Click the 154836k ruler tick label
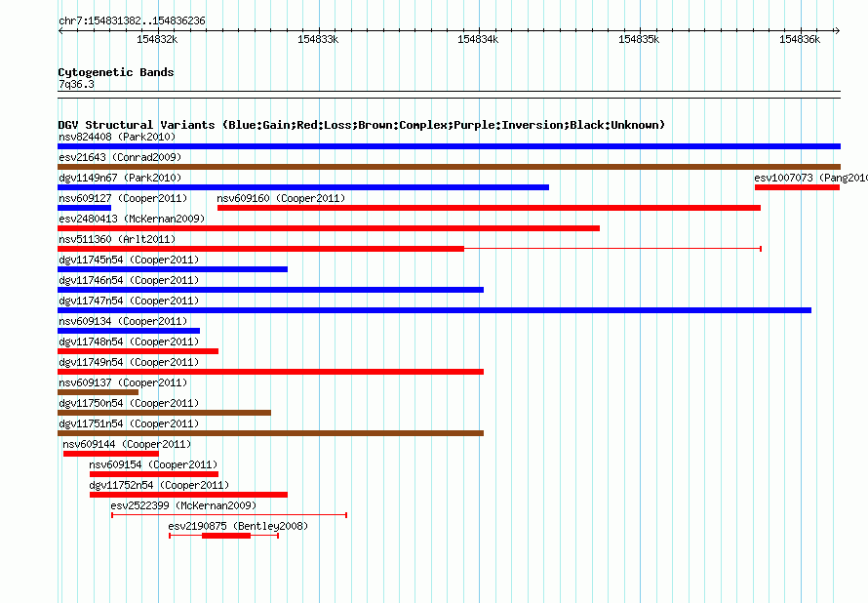 click(800, 39)
